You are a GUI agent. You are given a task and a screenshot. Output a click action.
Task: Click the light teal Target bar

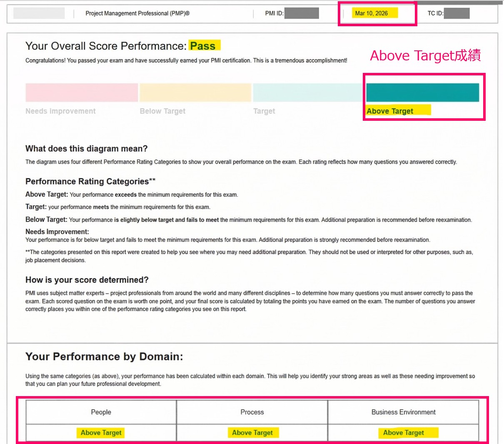pyautogui.click(x=308, y=92)
